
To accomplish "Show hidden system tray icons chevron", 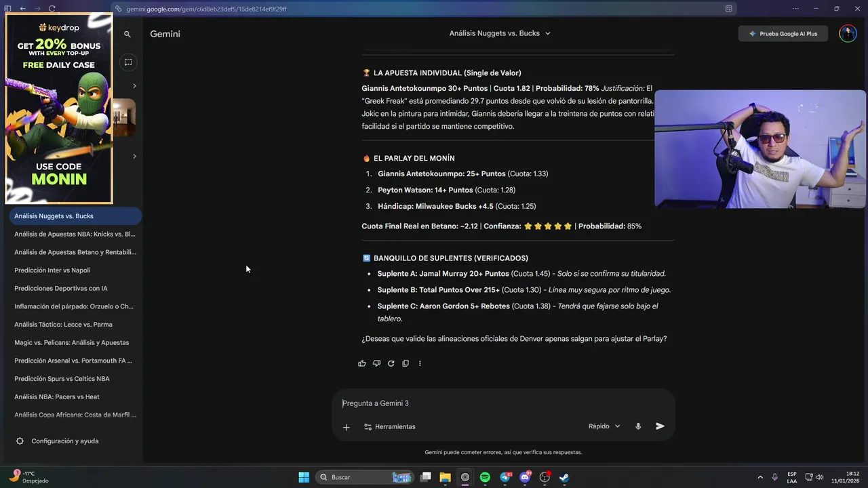I will point(759,477).
